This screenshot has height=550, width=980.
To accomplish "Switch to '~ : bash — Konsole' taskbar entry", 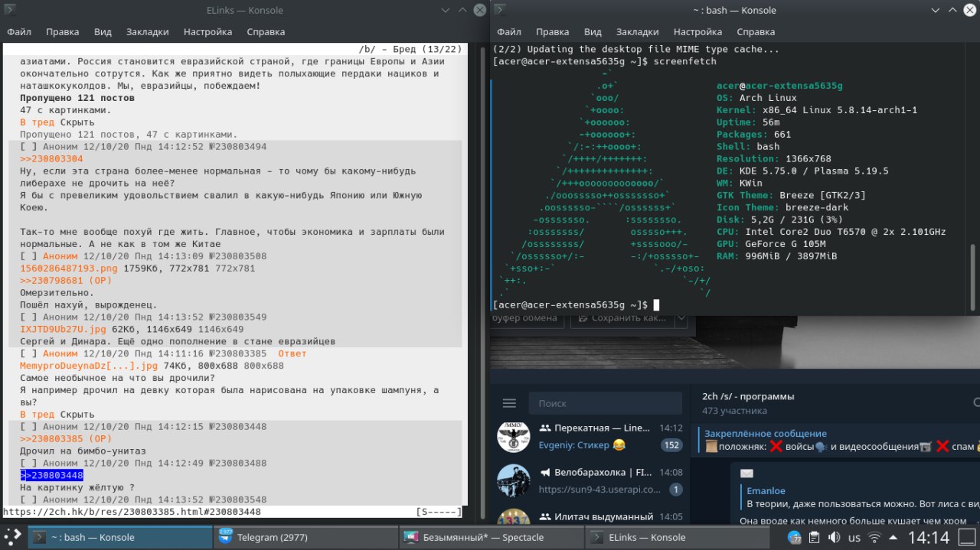I will point(120,537).
